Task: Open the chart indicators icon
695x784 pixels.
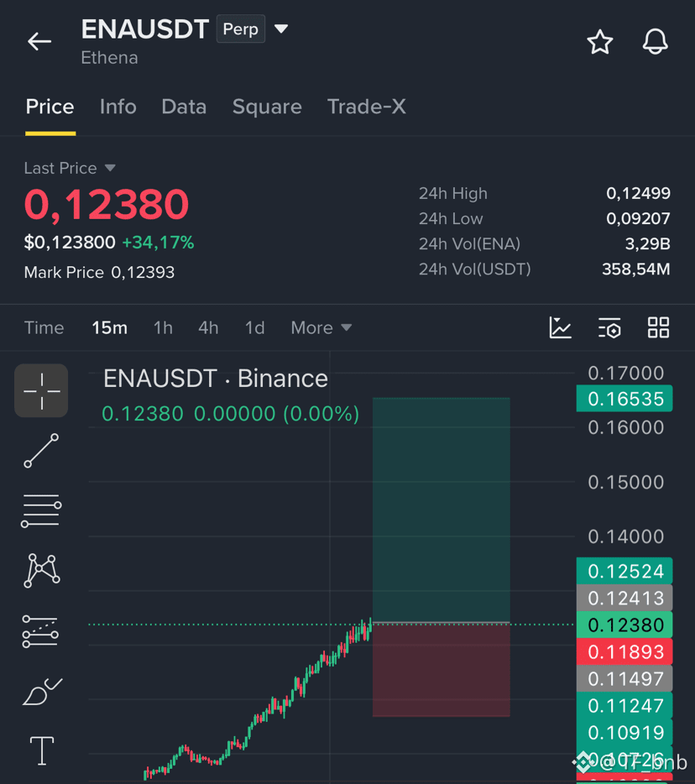Action: tap(560, 328)
